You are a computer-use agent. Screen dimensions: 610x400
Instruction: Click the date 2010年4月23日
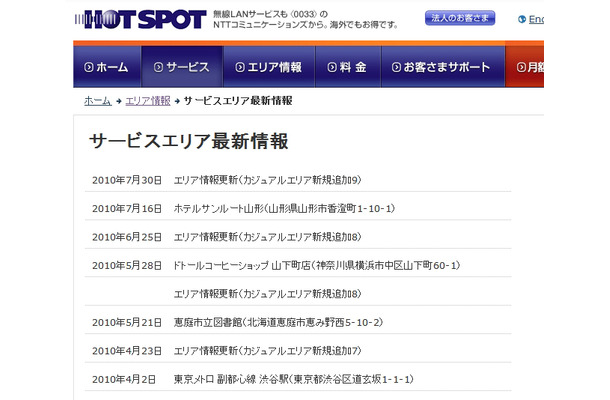pos(127,351)
